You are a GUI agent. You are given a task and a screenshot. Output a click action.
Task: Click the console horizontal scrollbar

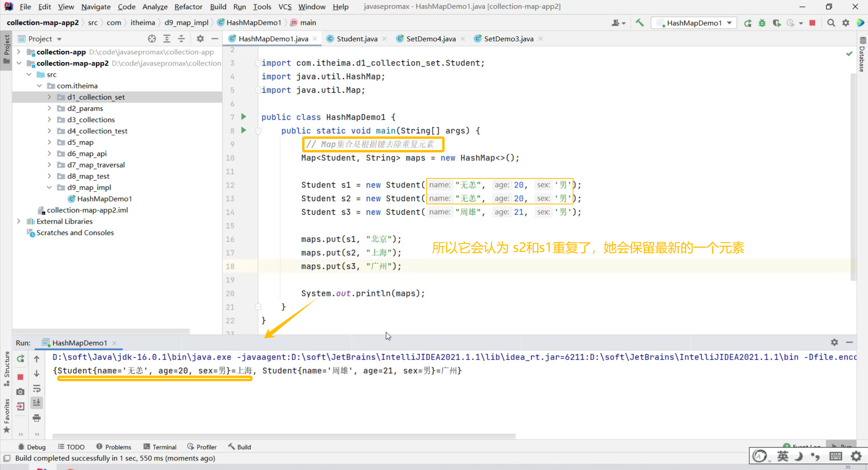(284, 436)
